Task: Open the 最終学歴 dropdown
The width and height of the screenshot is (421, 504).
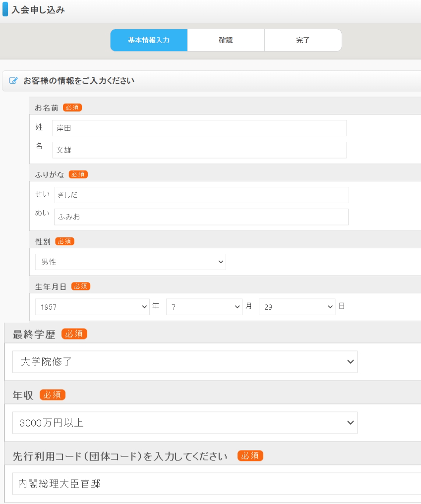Action: pos(184,362)
